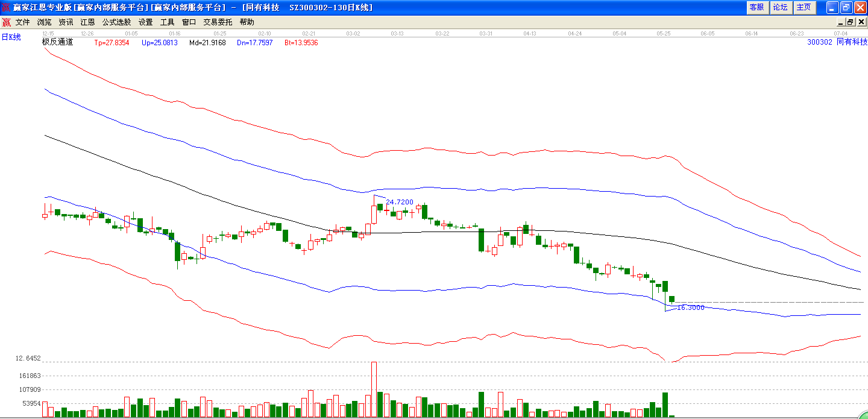
Task: Click the 161863 volume scale label
Action: click(x=30, y=376)
